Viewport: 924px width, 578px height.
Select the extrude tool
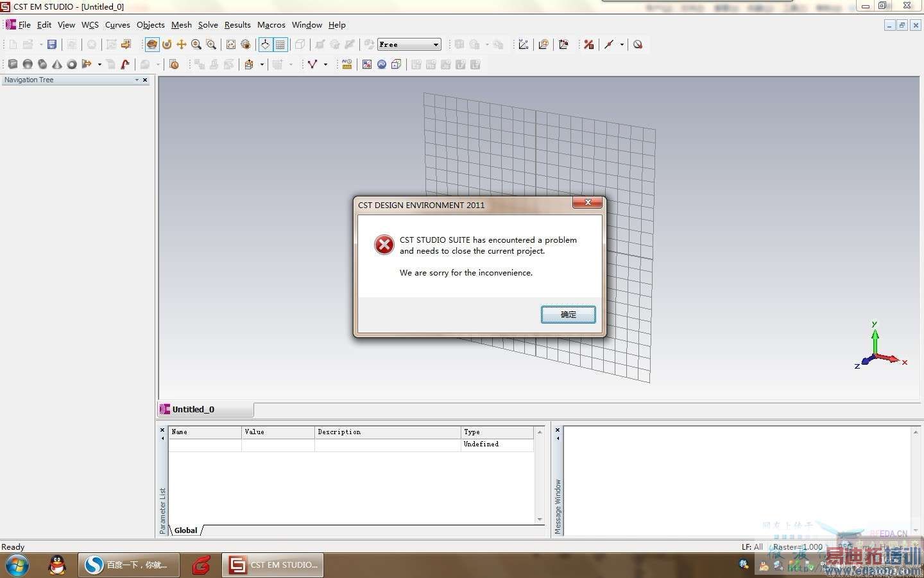pyautogui.click(x=87, y=64)
